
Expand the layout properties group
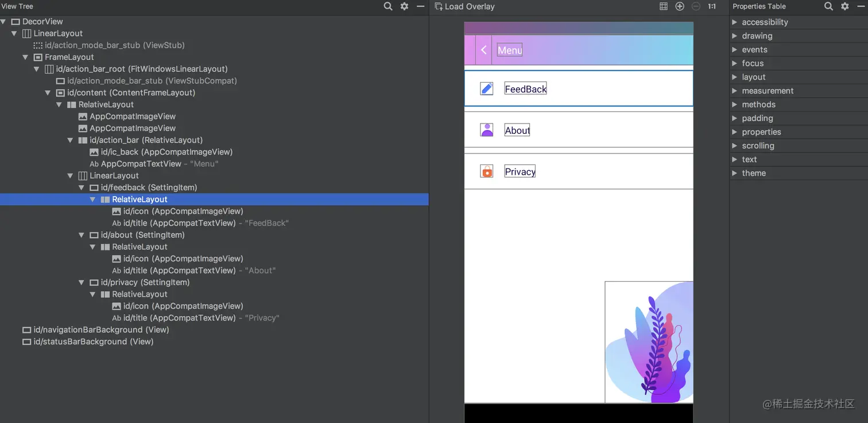click(735, 76)
